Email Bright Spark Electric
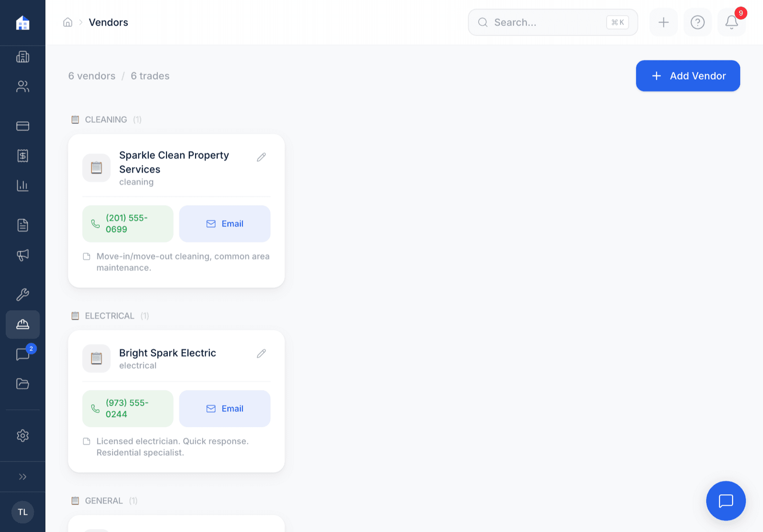 tap(225, 409)
